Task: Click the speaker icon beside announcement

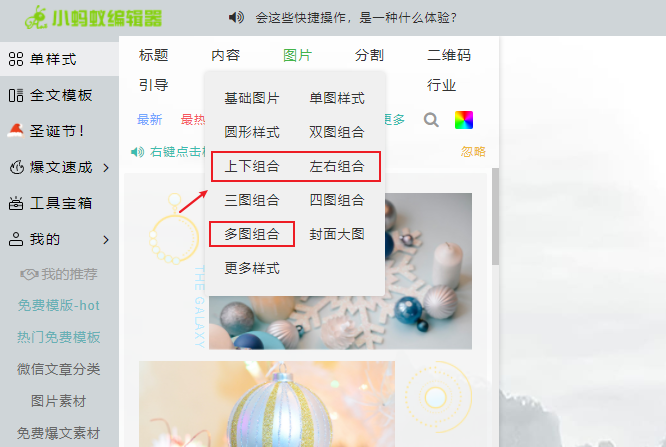Action: pyautogui.click(x=236, y=17)
